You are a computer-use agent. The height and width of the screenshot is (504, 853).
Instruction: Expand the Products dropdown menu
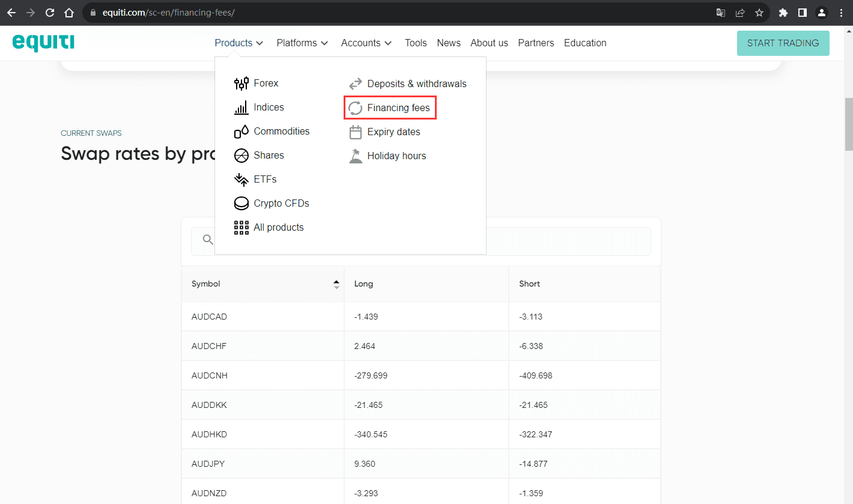coord(239,43)
